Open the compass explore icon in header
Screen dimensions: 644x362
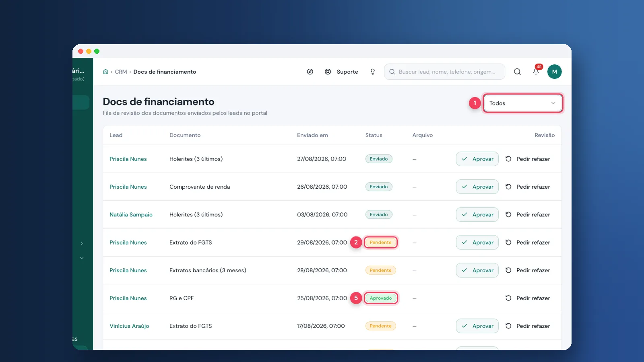click(310, 72)
